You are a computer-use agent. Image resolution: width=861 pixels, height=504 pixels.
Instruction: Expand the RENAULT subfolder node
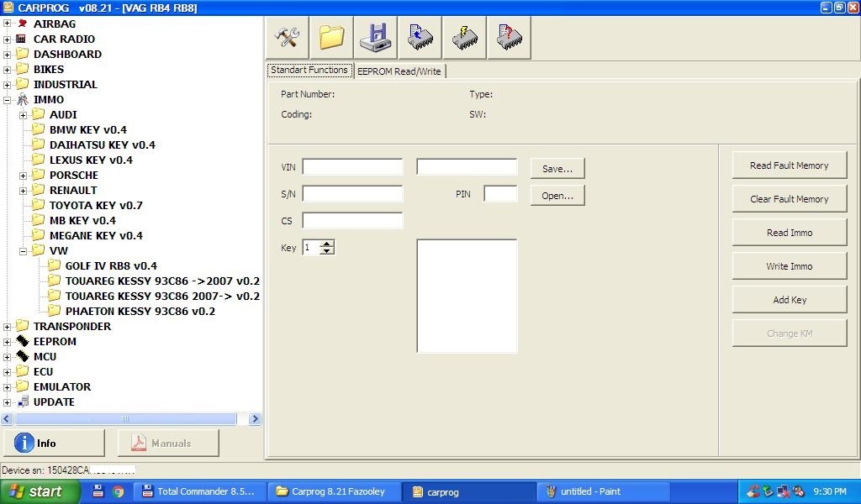coord(23,191)
